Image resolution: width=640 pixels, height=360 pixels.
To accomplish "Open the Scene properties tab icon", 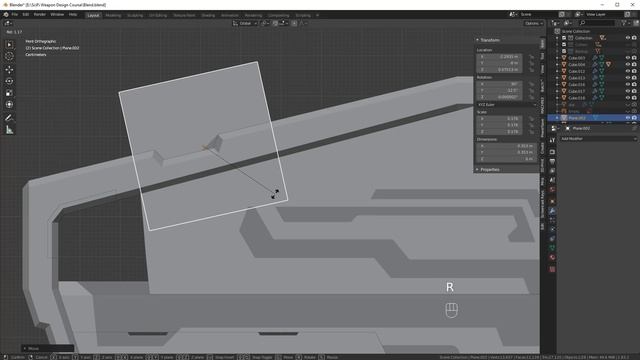I will coord(552,180).
